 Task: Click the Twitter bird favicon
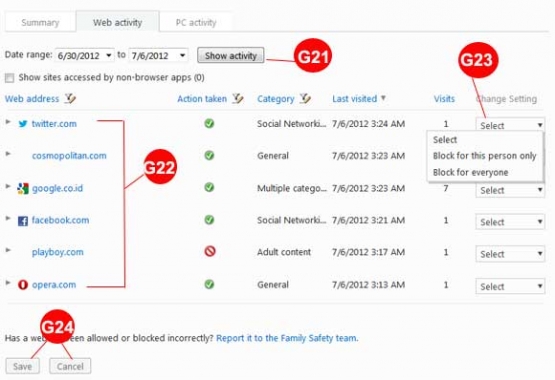tap(23, 124)
